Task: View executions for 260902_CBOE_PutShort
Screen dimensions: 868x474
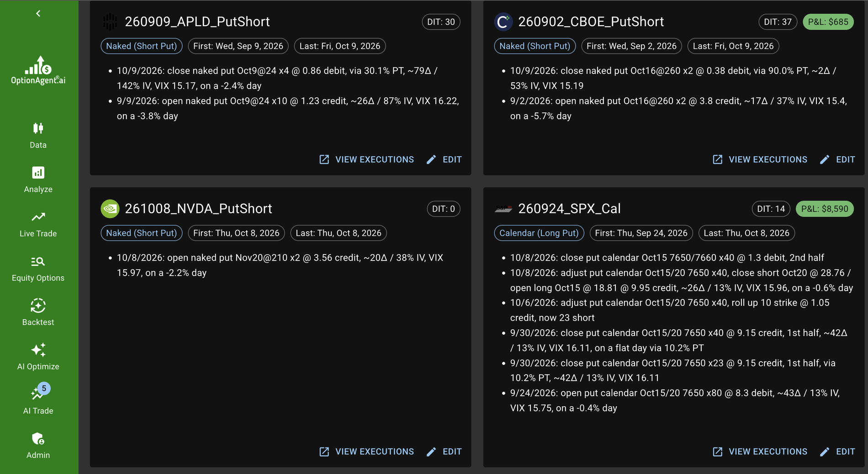Action: click(760, 160)
